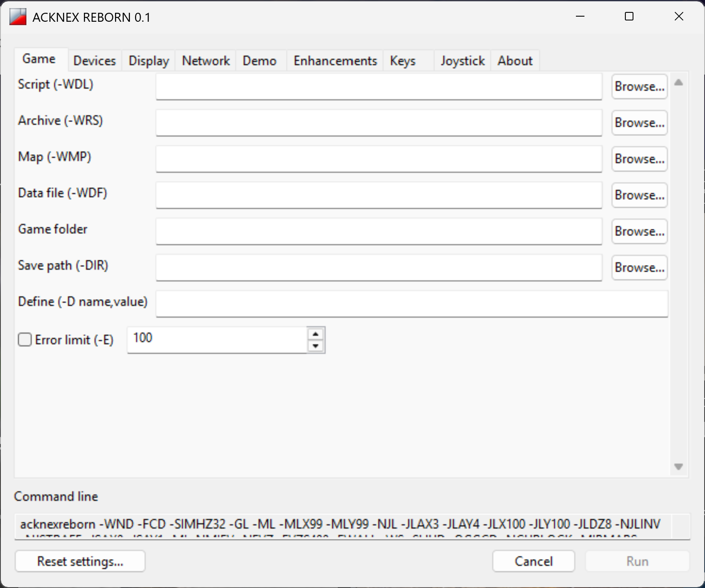Browse for the Game folder
The width and height of the screenshot is (705, 588).
639,231
